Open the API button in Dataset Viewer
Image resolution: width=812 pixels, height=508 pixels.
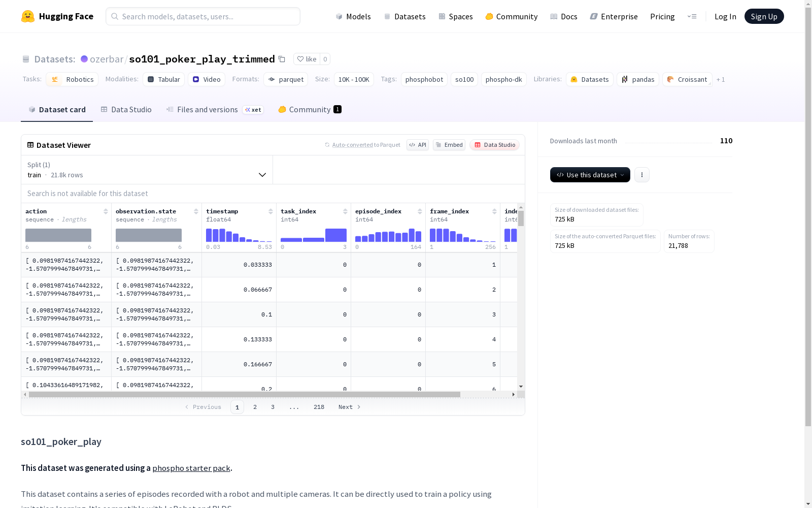tap(418, 145)
